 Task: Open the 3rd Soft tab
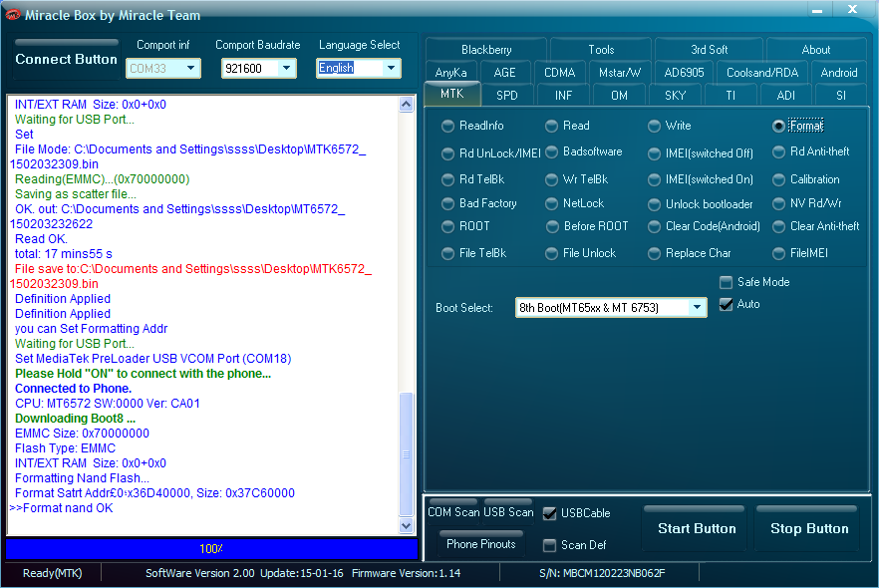coord(709,50)
